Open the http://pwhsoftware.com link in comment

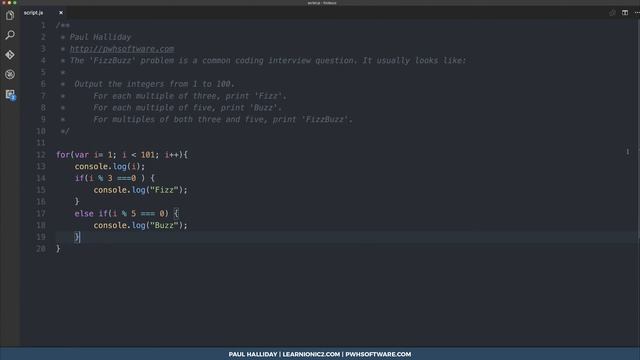[122, 49]
